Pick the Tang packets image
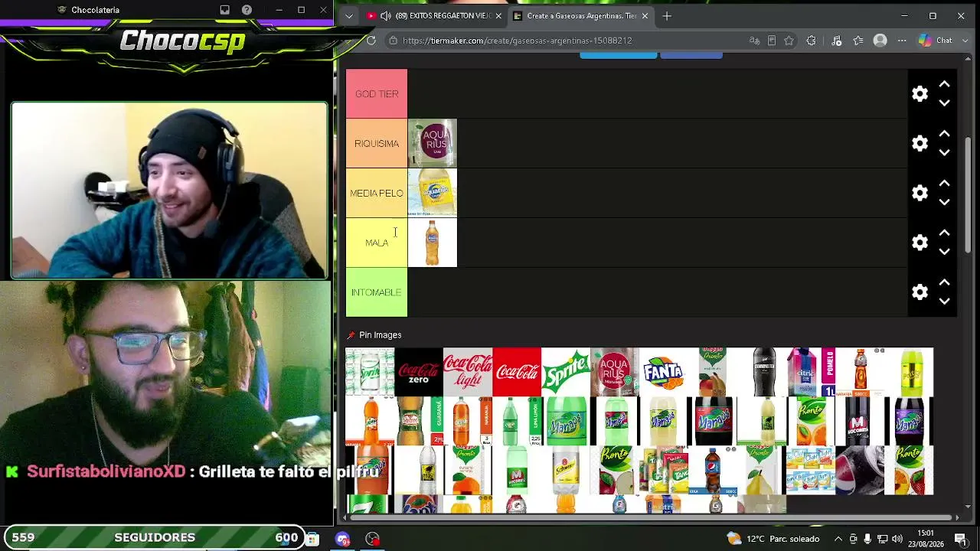This screenshot has height=551, width=980. [664, 470]
